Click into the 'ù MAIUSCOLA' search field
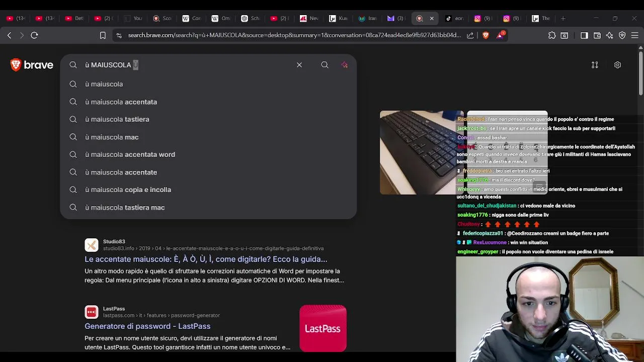Screen dimensions: 644x362 (186, 65)
